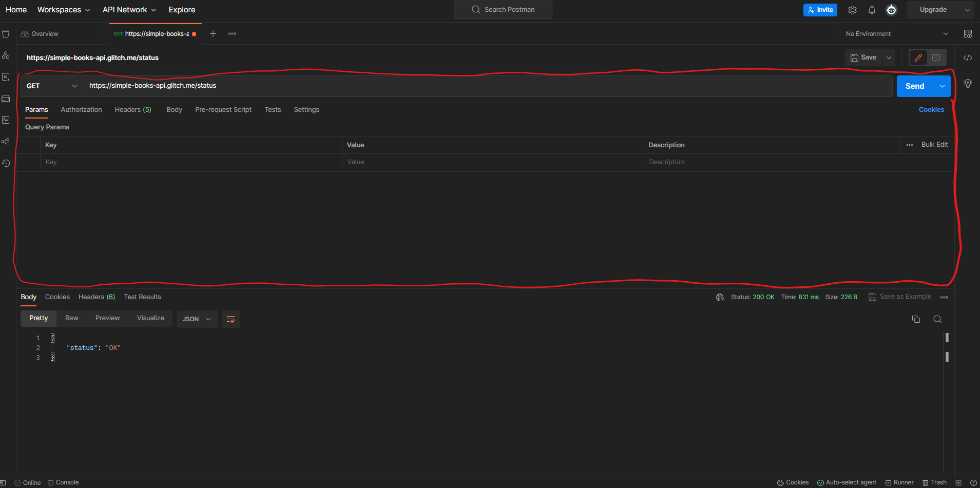Open History sidebar icon

point(6,163)
